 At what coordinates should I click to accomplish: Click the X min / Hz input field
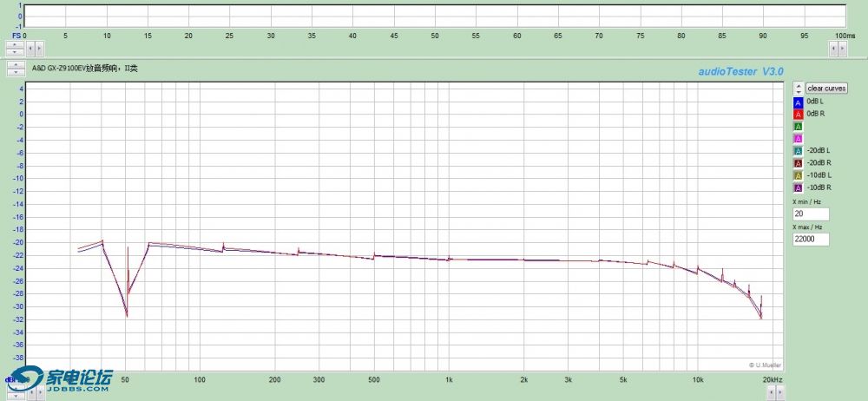pos(811,214)
